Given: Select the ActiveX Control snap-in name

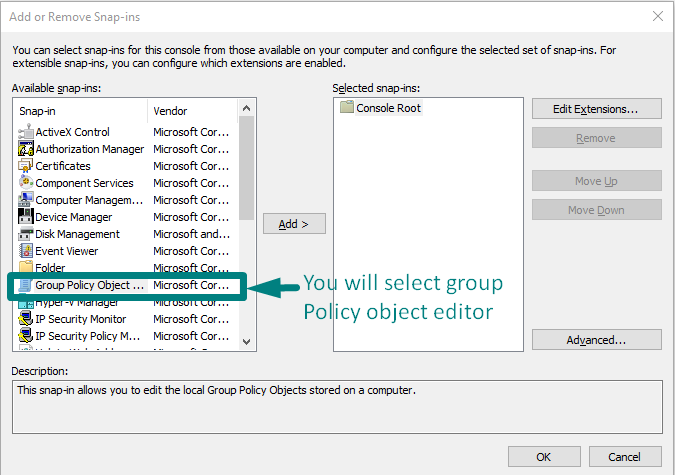Looking at the screenshot, I should point(72,132).
